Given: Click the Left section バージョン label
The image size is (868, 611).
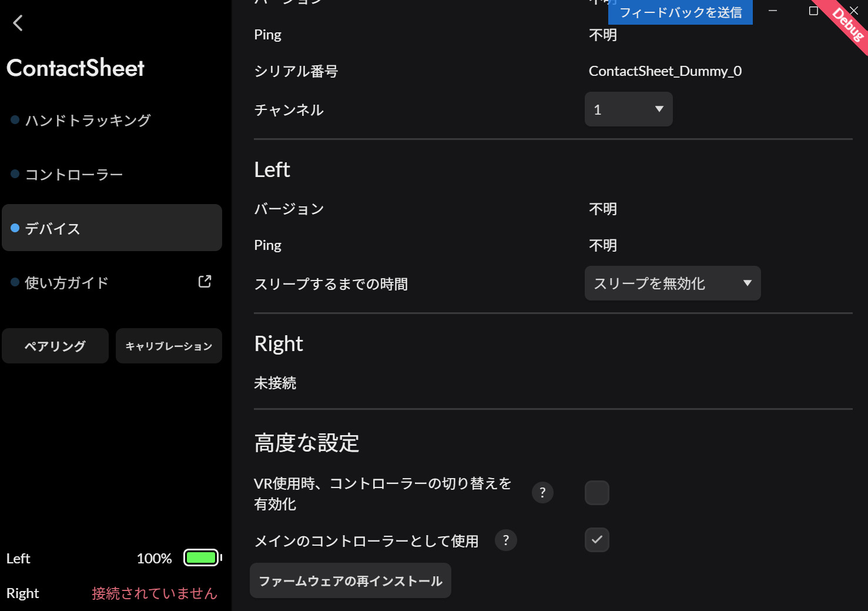Looking at the screenshot, I should tap(289, 209).
